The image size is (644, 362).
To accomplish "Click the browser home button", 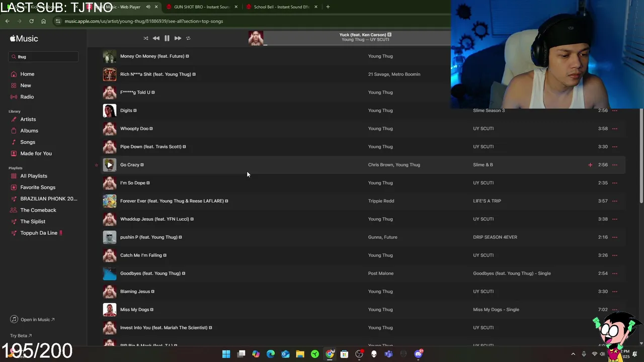I will (43, 21).
